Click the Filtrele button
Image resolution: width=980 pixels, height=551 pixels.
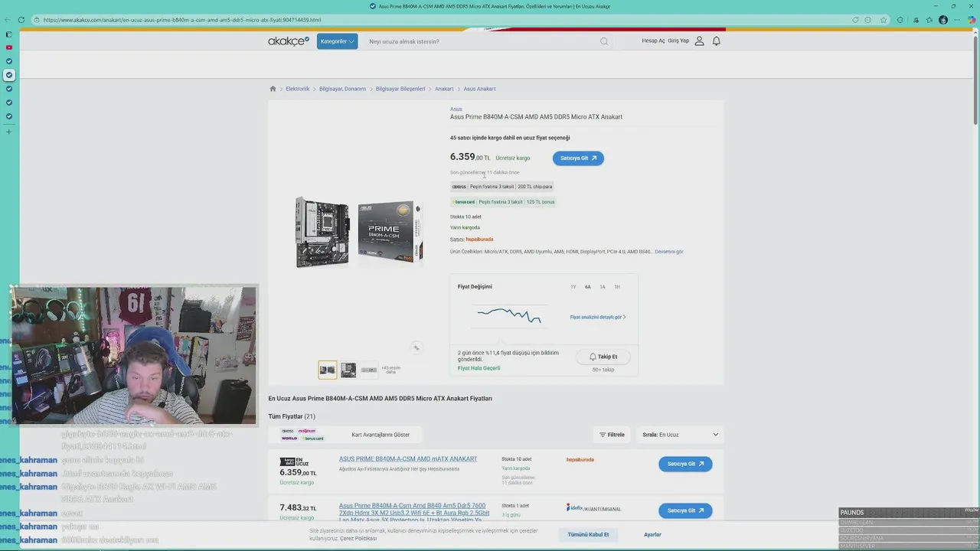coord(612,435)
